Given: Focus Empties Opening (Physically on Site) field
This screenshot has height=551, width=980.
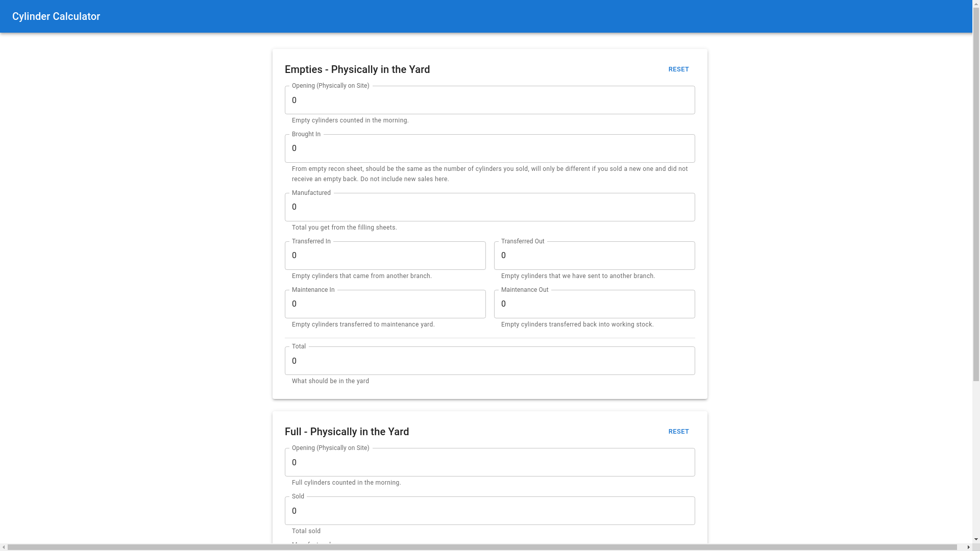Looking at the screenshot, I should pos(489,101).
